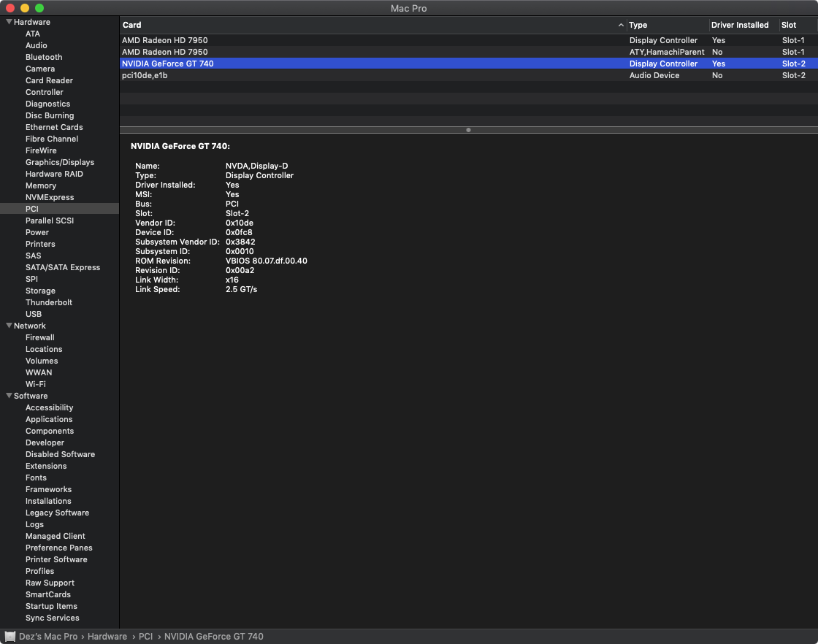Select Frameworks under Software
818x644 pixels.
coord(48,489)
